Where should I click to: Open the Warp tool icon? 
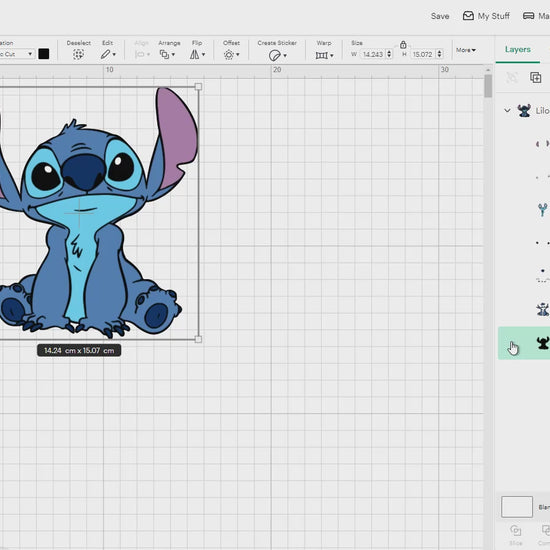(321, 55)
